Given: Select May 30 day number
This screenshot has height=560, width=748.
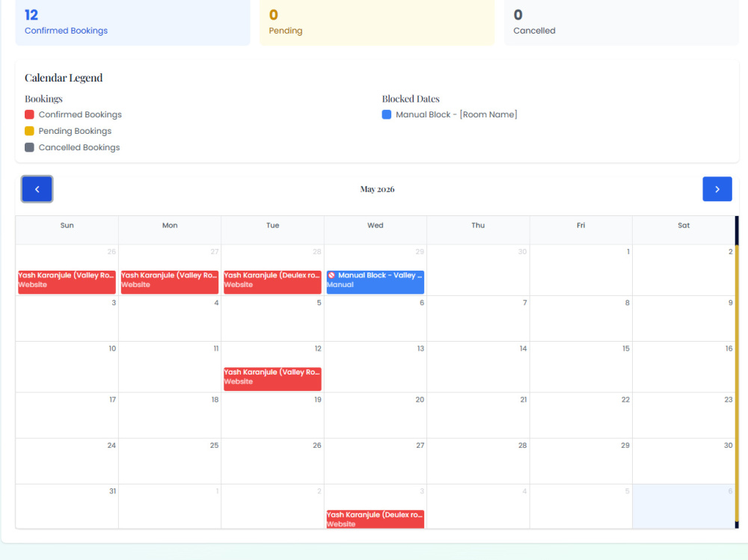Looking at the screenshot, I should [729, 446].
